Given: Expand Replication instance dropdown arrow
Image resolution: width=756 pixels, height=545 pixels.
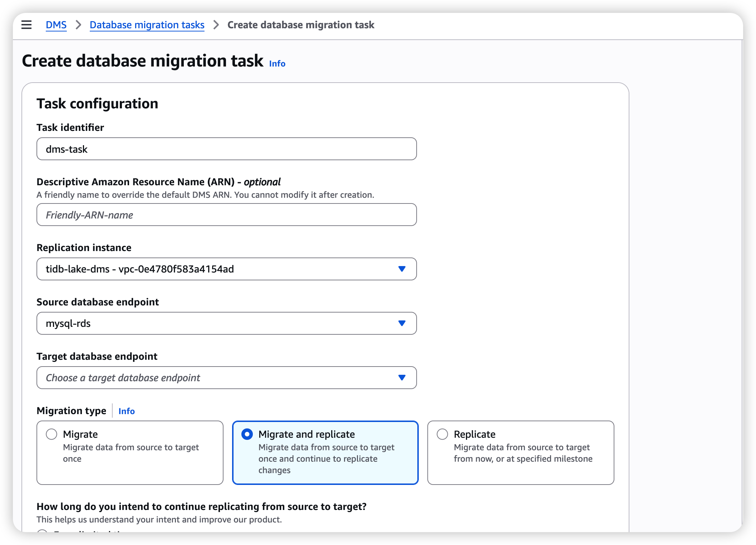Looking at the screenshot, I should point(402,269).
